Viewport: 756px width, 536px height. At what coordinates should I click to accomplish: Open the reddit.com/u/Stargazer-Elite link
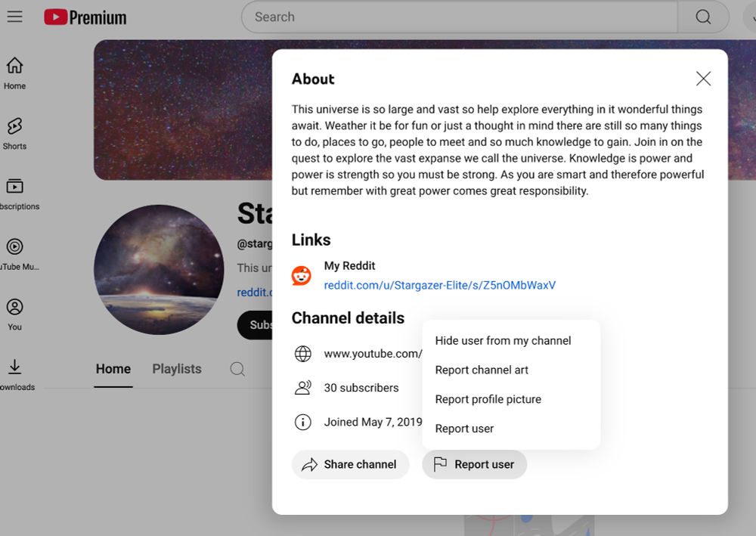coord(440,285)
